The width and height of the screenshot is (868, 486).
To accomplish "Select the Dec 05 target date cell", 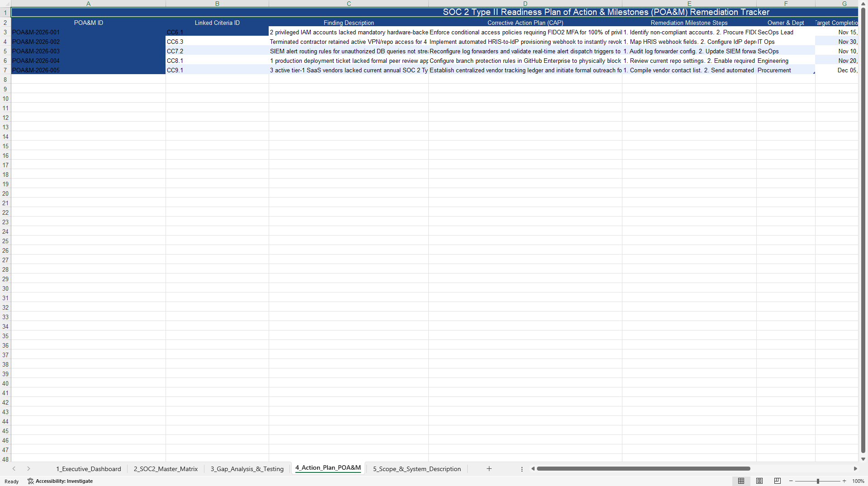I will [x=836, y=70].
